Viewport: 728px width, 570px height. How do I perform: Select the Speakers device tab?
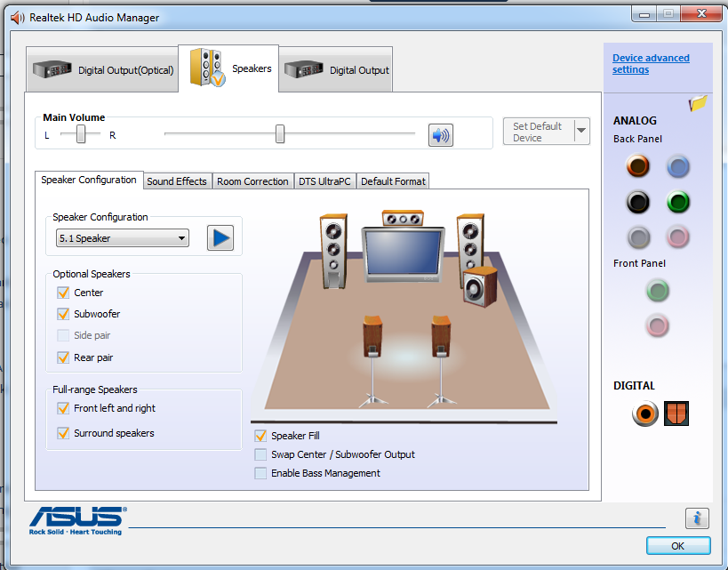228,68
